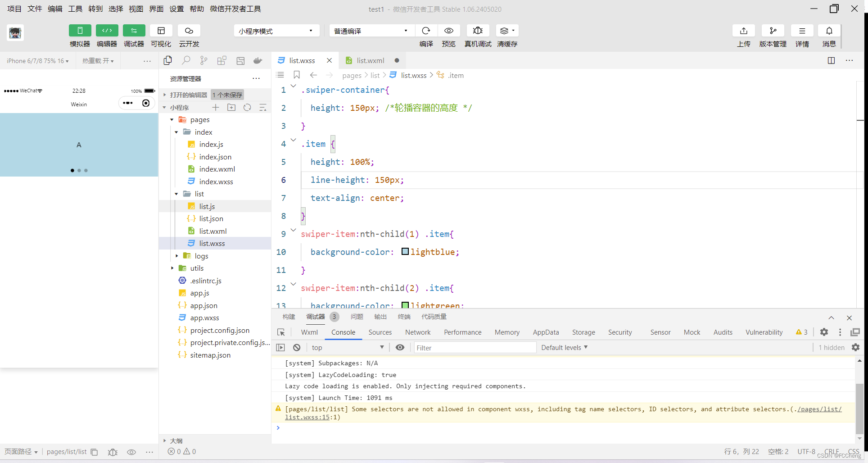This screenshot has height=463, width=868.
Task: Open the 工具 menu
Action: (x=75, y=9)
